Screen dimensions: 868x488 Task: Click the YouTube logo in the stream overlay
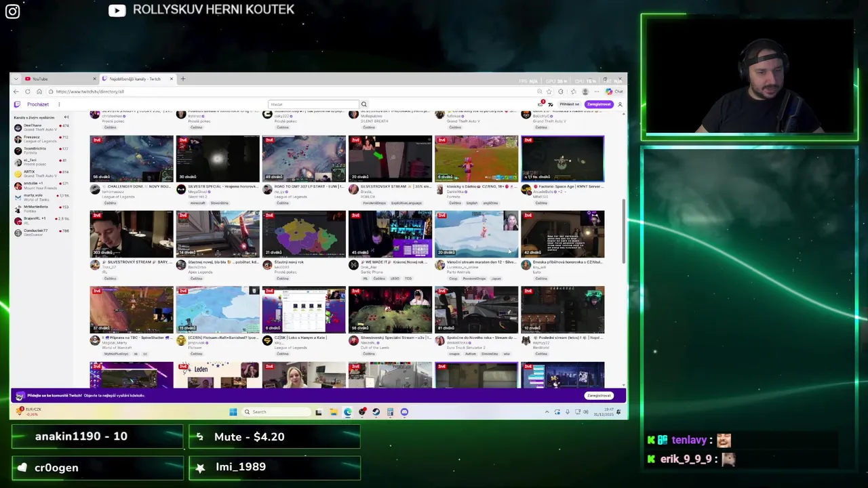tap(117, 10)
